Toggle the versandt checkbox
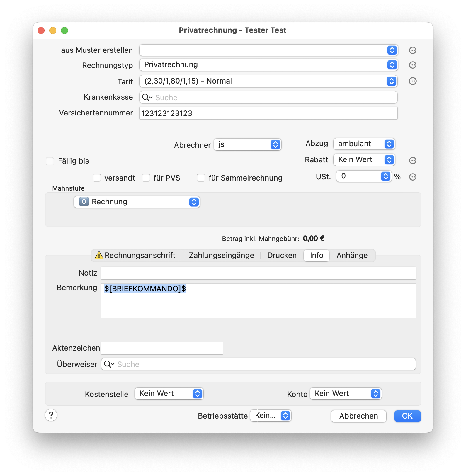Screen dimensions: 466x476 (x=97, y=178)
